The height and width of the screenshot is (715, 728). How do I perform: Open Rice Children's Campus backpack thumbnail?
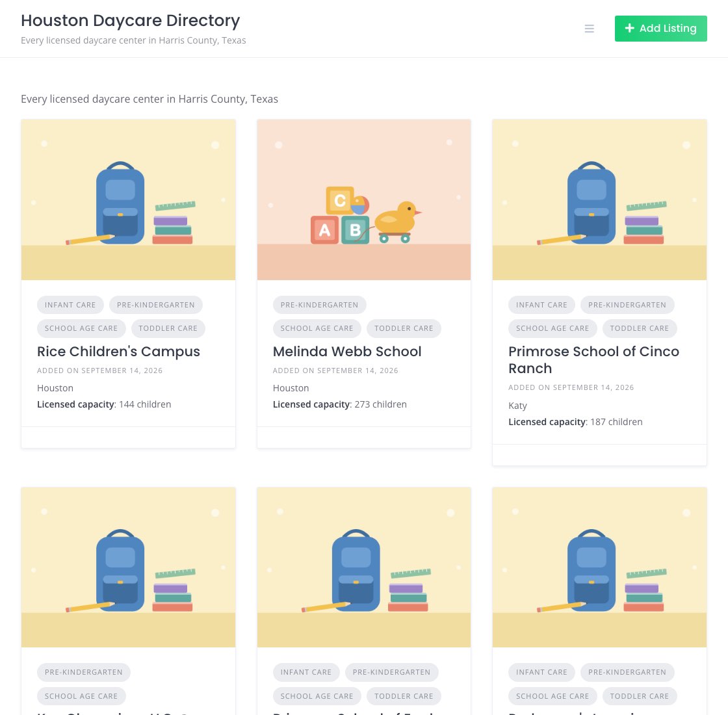point(128,200)
